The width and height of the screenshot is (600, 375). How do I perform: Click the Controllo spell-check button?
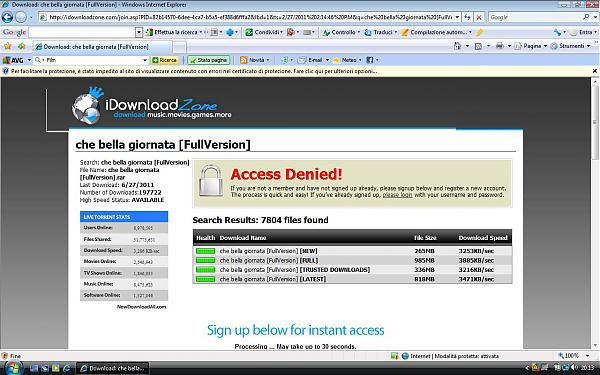pos(339,33)
